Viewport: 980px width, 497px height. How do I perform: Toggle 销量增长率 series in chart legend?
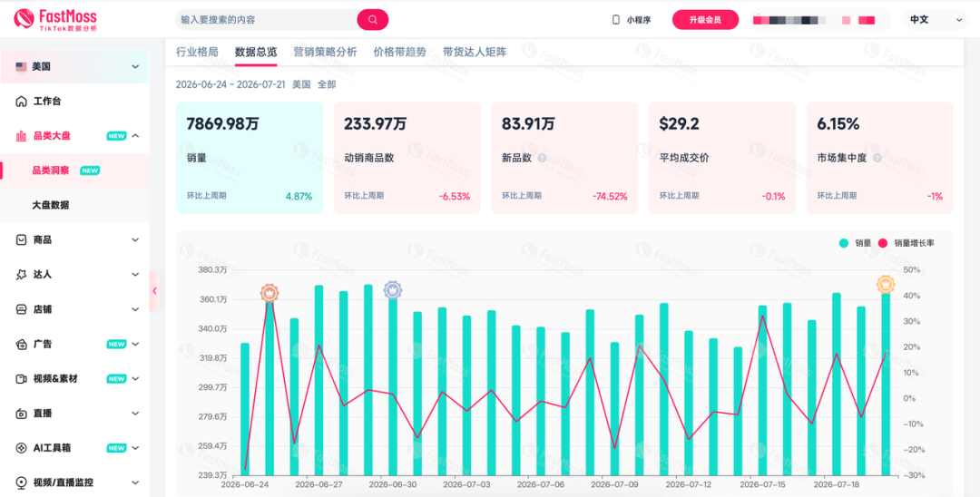pos(906,243)
